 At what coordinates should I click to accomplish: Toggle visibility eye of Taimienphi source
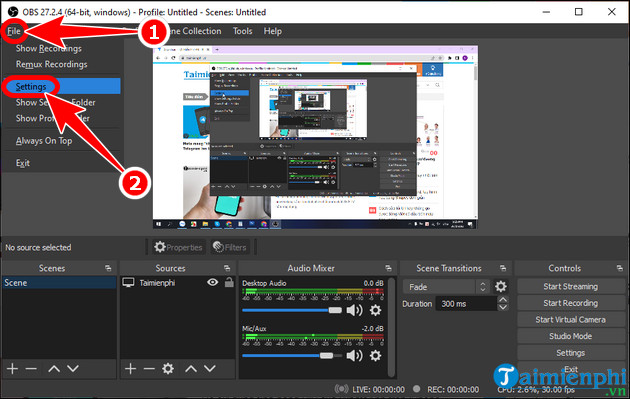(213, 282)
